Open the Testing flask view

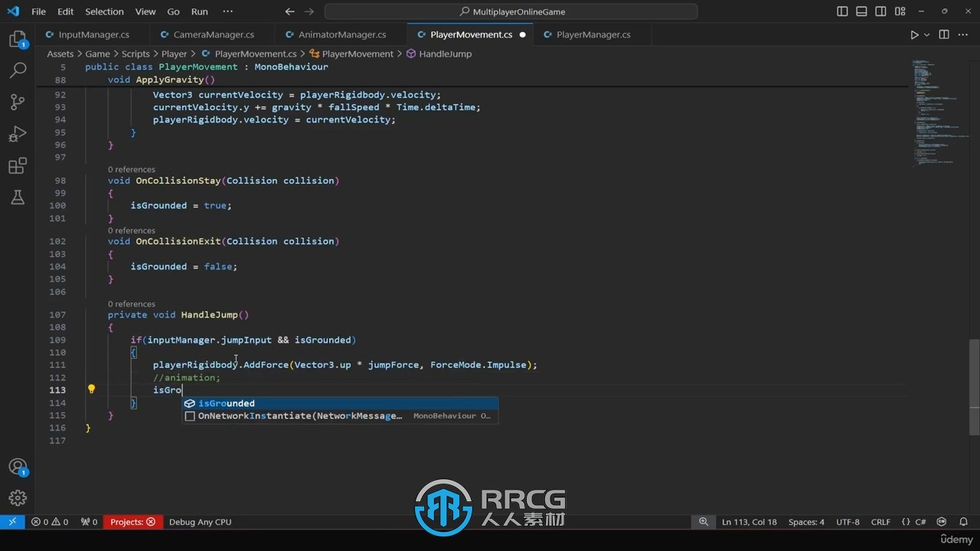17,197
